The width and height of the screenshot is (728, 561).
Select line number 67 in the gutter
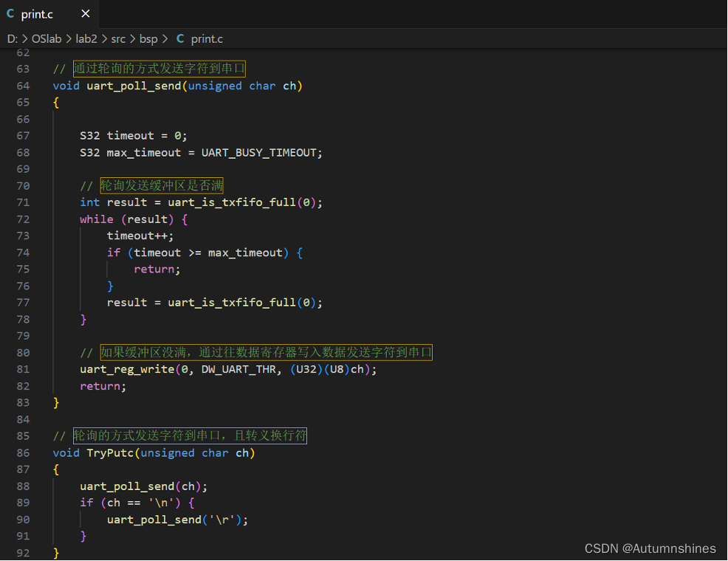point(23,135)
